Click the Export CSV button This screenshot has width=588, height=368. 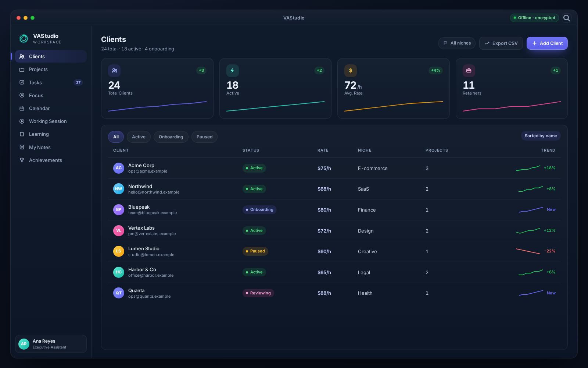point(501,43)
